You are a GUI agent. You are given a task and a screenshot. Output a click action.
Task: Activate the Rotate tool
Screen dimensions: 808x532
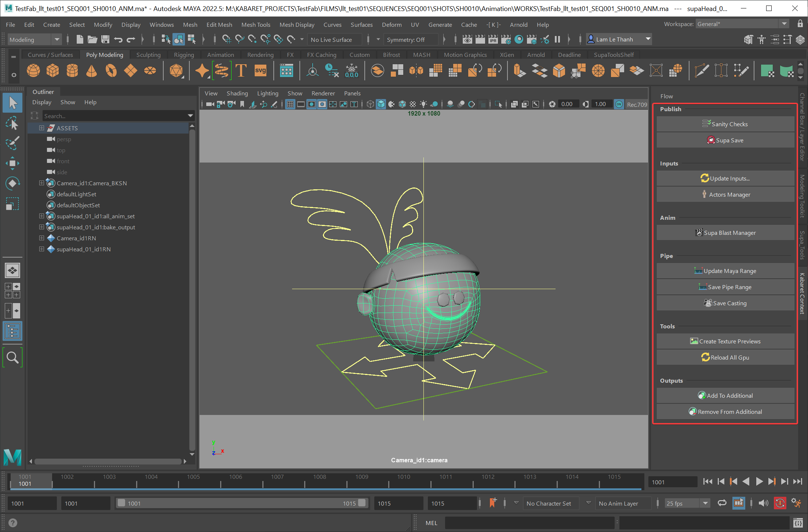pos(12,183)
